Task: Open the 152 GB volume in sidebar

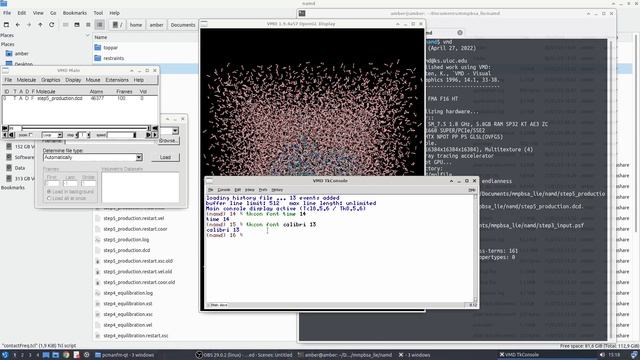Action: (x=20, y=147)
